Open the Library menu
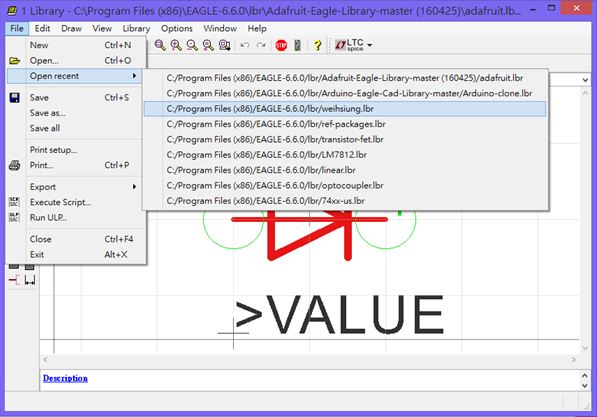The image size is (597, 417). [136, 29]
